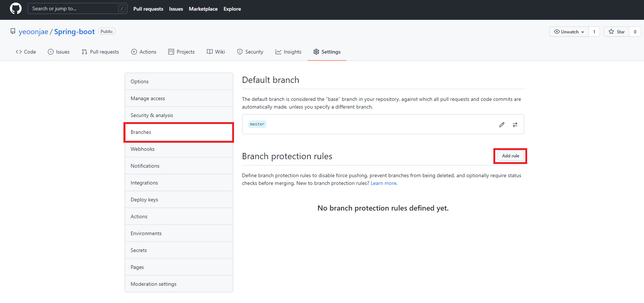Screen dimensions: 644x303
Task: Open the GitHub logo homepage
Action: click(x=16, y=8)
